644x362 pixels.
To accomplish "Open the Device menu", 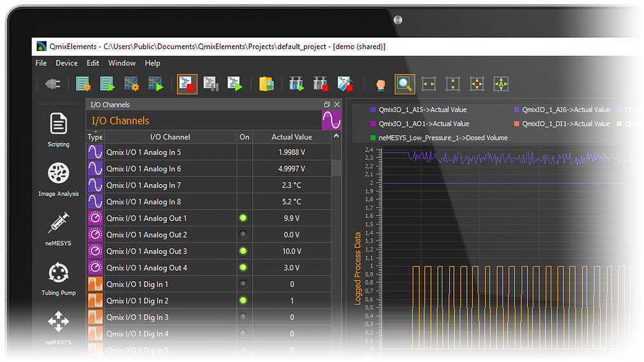I will tap(67, 63).
